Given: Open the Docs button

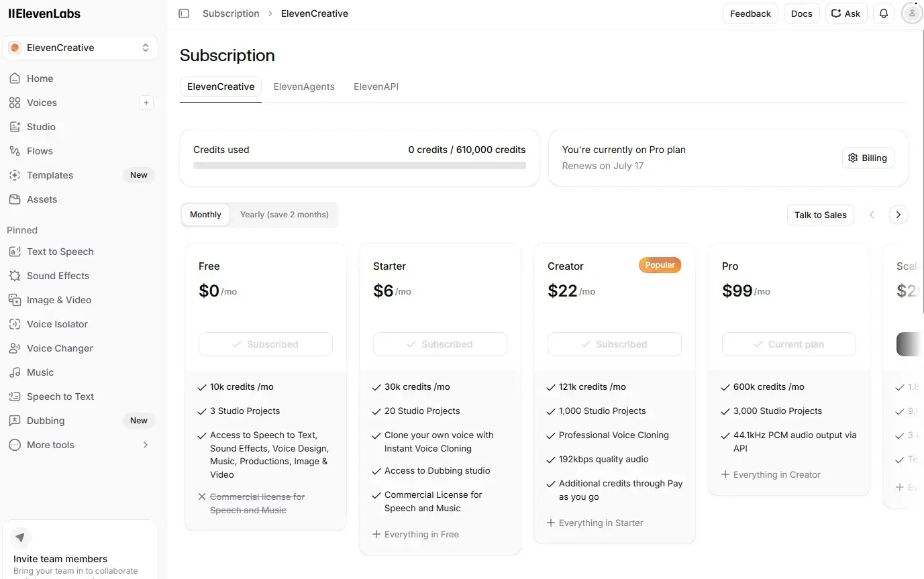Looking at the screenshot, I should (x=802, y=13).
